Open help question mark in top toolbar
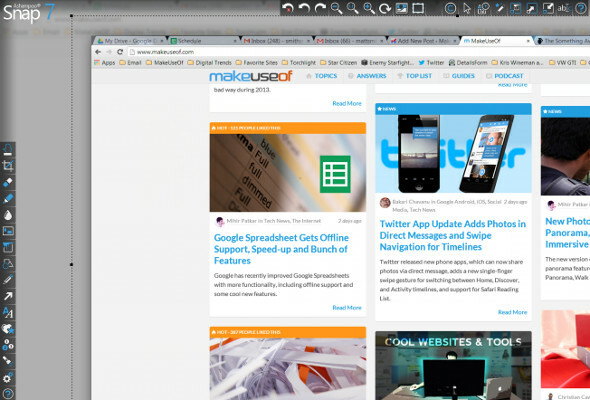This screenshot has height=400, width=590. [581, 8]
